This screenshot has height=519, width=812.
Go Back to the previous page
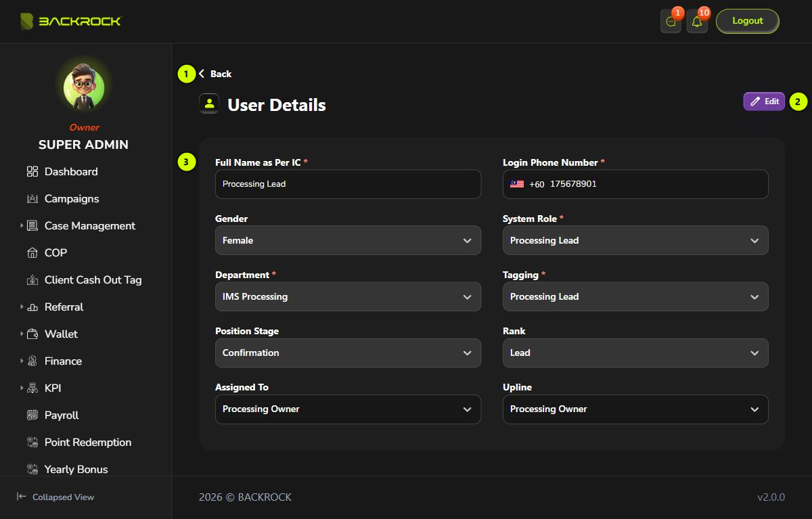[215, 74]
